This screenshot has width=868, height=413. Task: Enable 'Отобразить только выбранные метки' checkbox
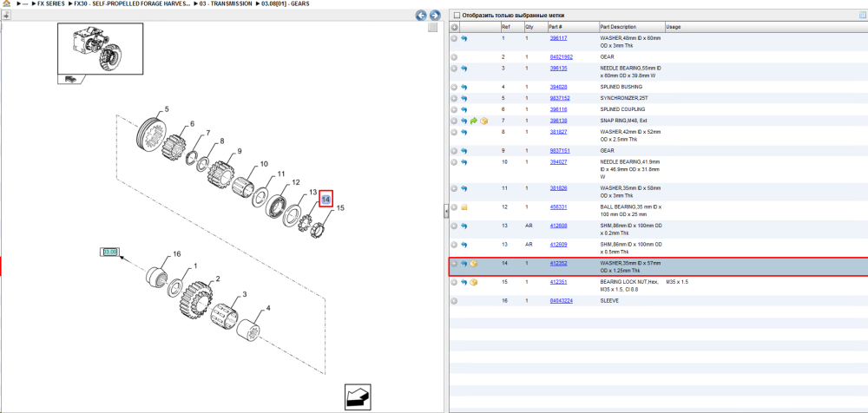(x=457, y=16)
